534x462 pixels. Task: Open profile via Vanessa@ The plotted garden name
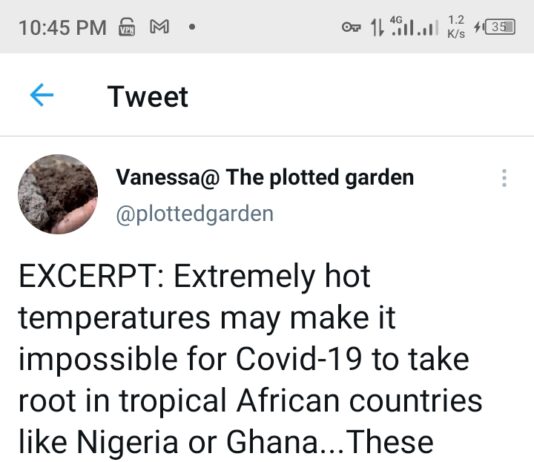point(265,177)
